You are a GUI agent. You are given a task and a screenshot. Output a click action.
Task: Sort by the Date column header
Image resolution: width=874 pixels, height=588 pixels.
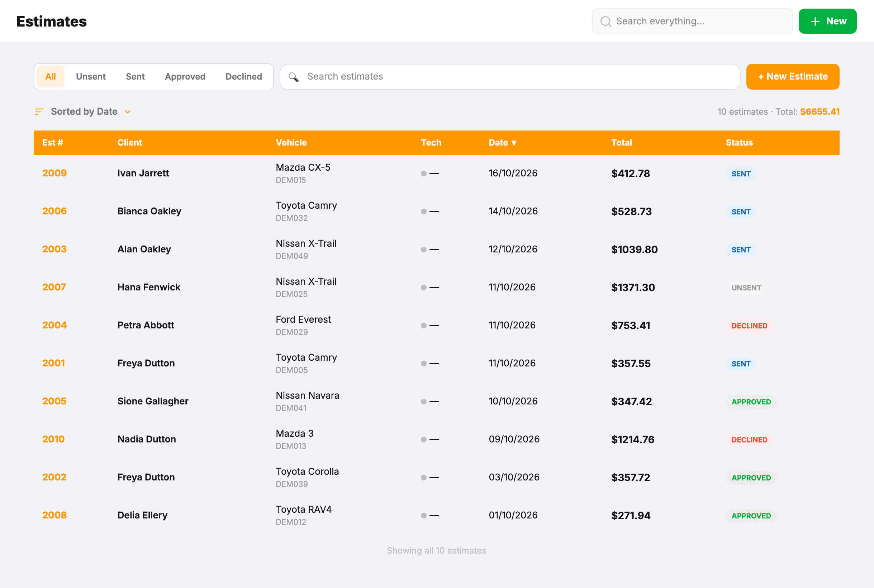pos(503,142)
